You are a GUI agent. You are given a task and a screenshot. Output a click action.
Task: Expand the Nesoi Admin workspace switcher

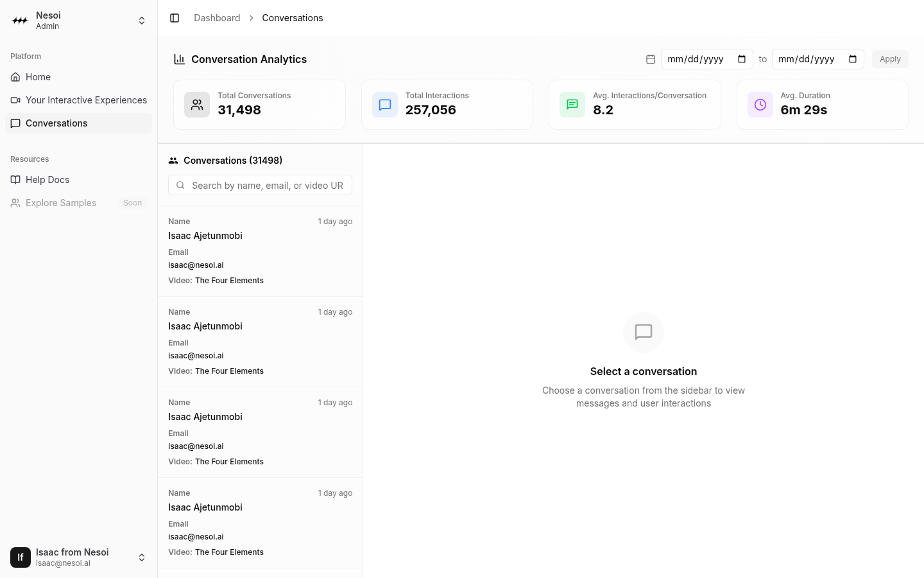point(142,21)
